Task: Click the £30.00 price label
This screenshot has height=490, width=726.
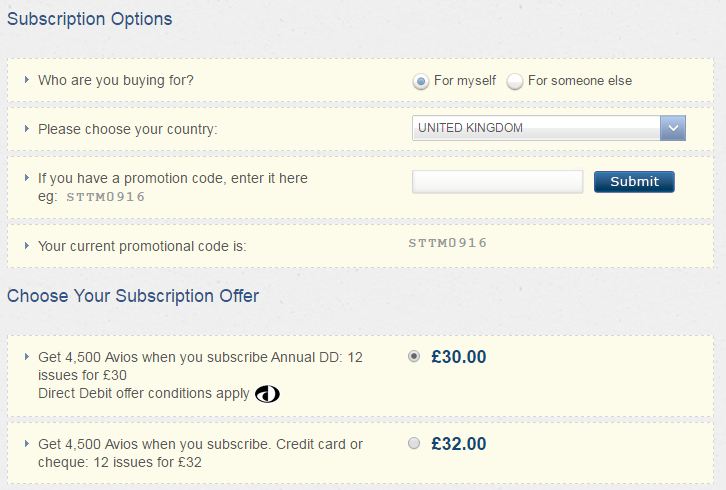Action: coord(459,357)
